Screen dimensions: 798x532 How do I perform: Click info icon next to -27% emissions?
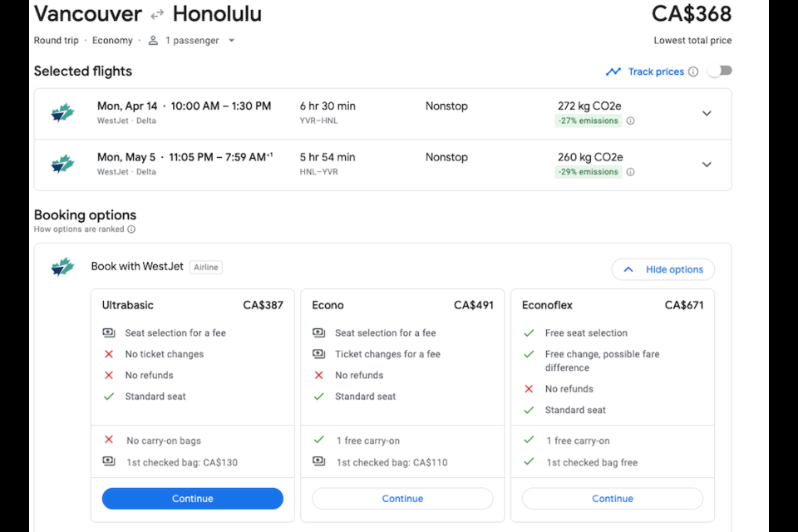point(630,121)
